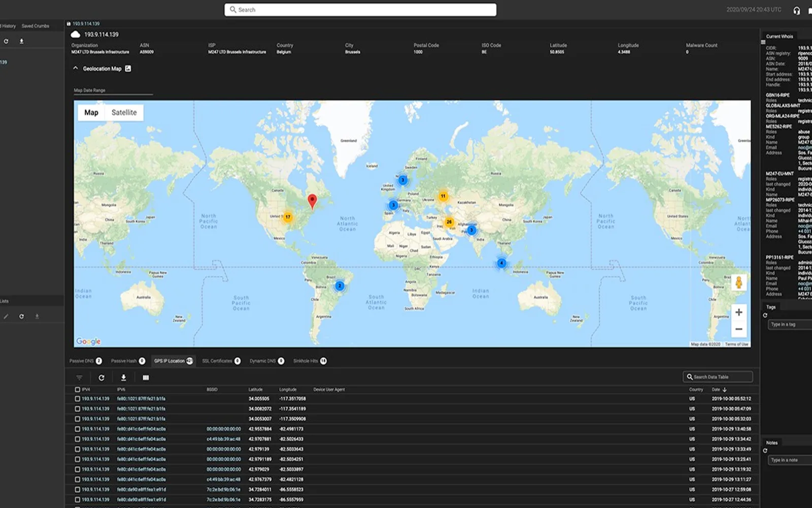Open the 193.9.114.139 breadcrumb link
Image resolution: width=812 pixels, height=508 pixels.
[86, 24]
